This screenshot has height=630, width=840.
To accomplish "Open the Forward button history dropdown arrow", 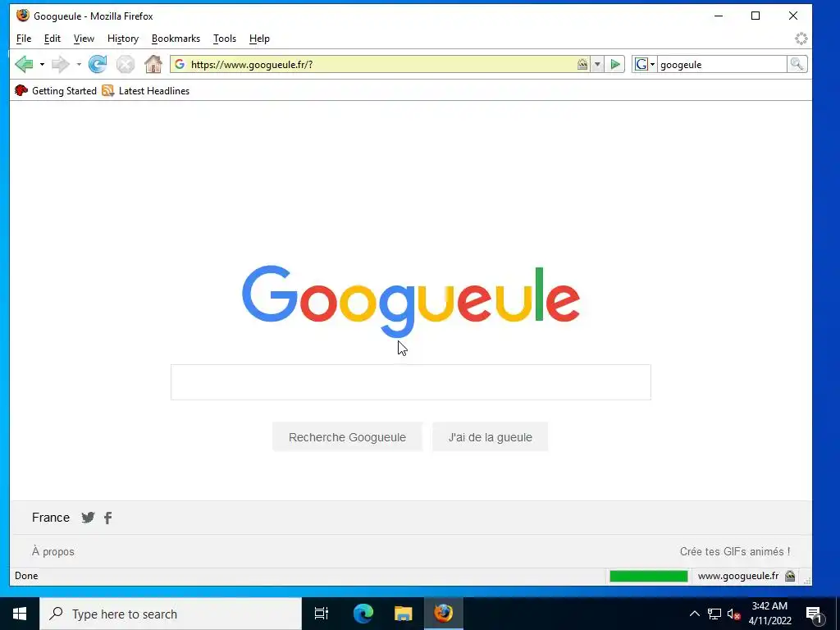I will [x=79, y=65].
